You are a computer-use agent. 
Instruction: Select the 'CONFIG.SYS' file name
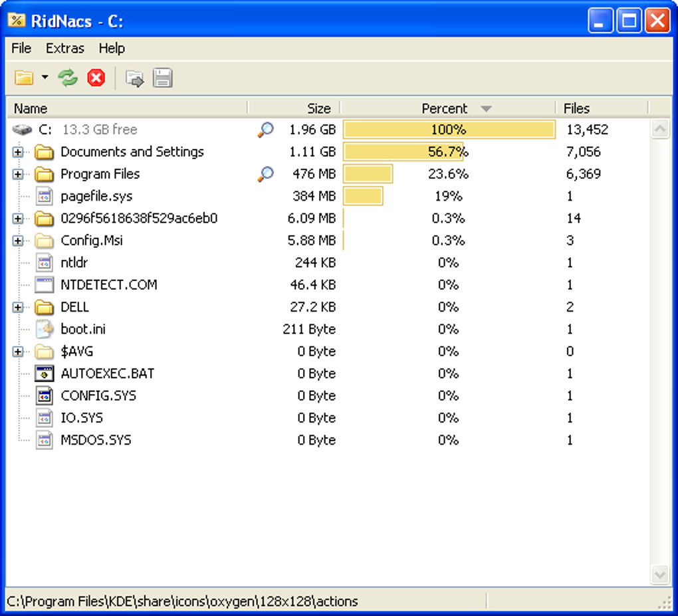point(98,395)
